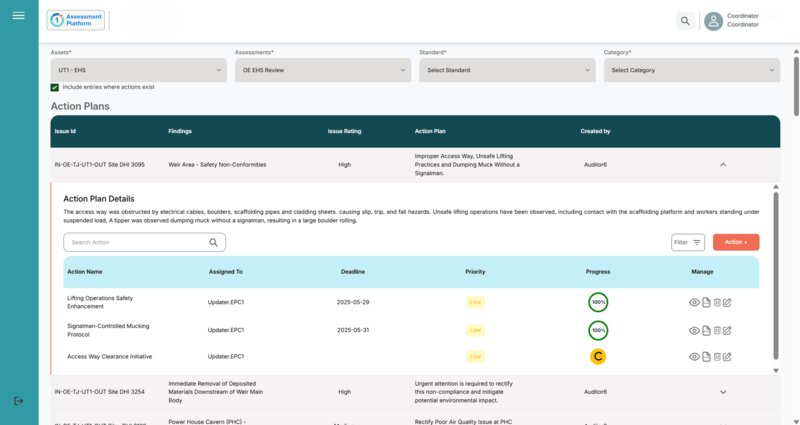Screen dimensions: 800x425
Task: Edit the Signalman-Controlled Mucking Protocol action
Action: tap(727, 330)
